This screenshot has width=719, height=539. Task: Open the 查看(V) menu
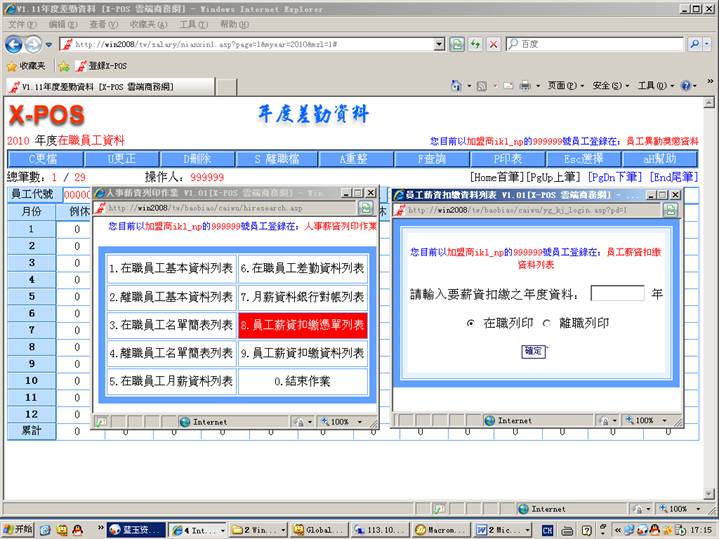(x=103, y=24)
